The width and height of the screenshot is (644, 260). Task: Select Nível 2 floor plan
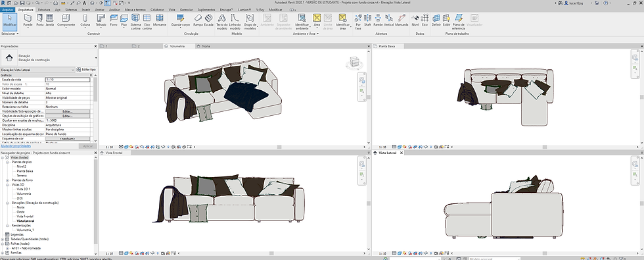click(x=21, y=167)
